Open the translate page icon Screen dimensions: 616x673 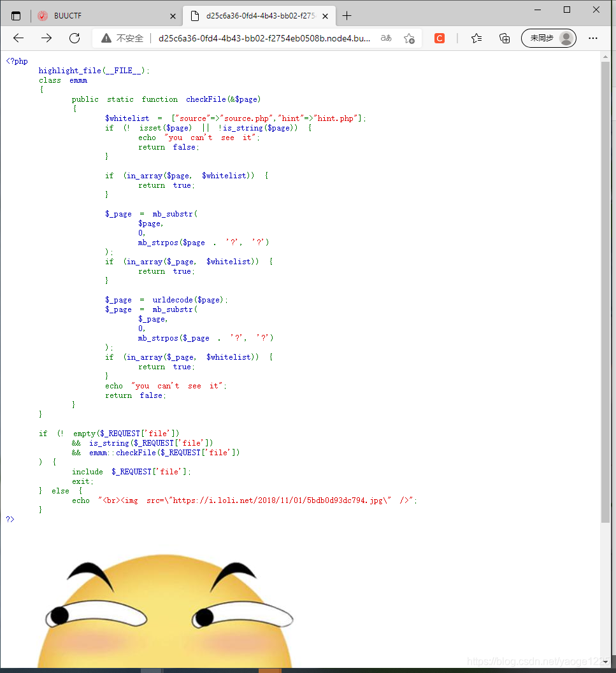[386, 38]
